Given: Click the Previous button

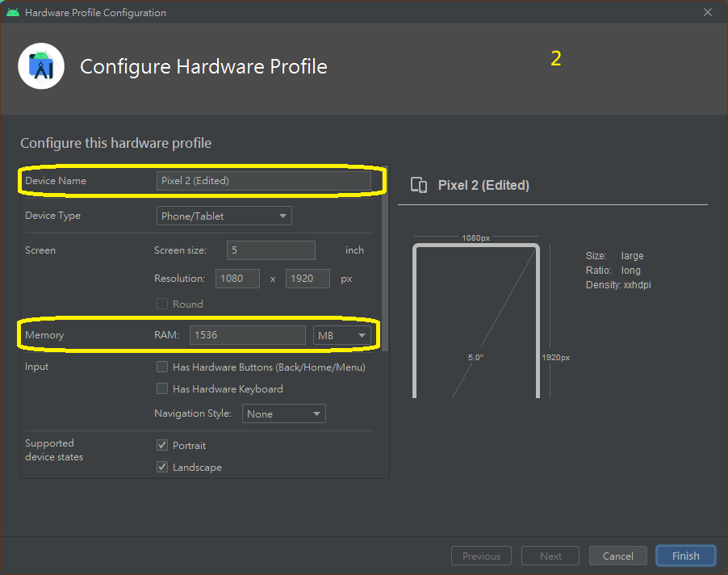Looking at the screenshot, I should pyautogui.click(x=482, y=556).
